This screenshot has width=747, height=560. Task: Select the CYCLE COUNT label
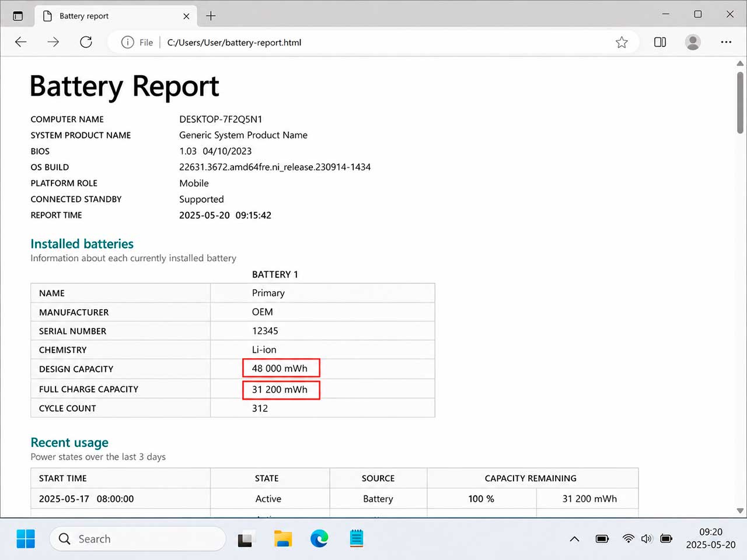pyautogui.click(x=68, y=408)
